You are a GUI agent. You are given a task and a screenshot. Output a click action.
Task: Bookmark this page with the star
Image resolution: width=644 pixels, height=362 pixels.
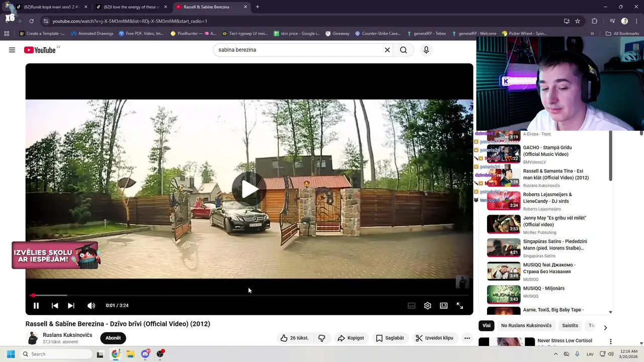click(578, 21)
